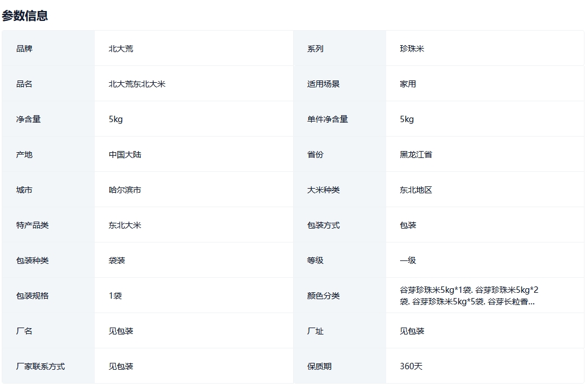Screen dimensions: 588x386
Task: Select the 品名 label cell
Action: point(24,84)
